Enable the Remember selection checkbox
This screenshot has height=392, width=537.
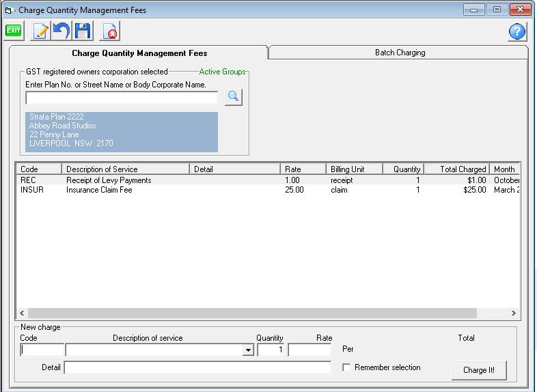click(x=346, y=367)
